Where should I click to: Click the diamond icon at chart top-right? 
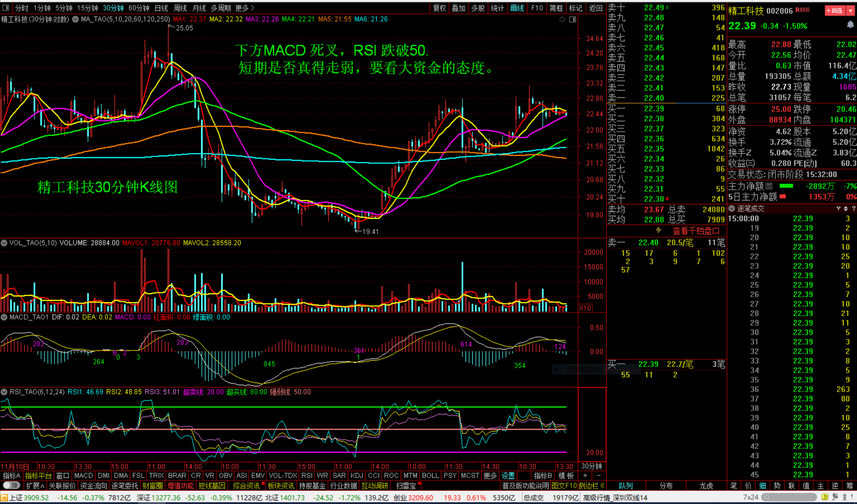point(562,19)
